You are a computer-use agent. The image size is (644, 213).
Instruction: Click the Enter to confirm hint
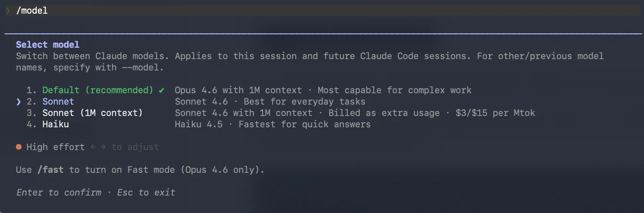click(59, 193)
